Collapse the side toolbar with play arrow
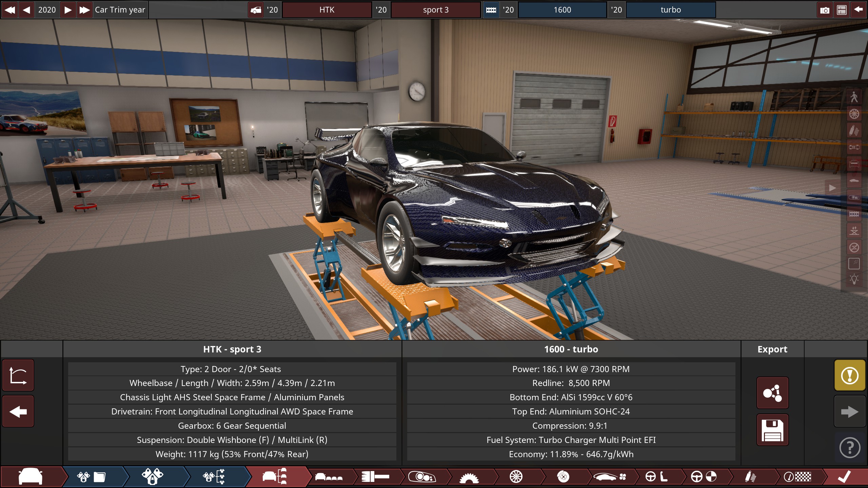Viewport: 868px width, 488px height. tap(832, 188)
